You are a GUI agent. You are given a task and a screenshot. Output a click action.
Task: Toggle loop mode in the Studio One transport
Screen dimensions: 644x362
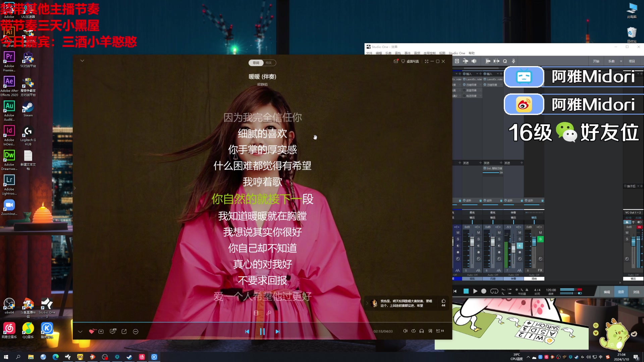494,291
